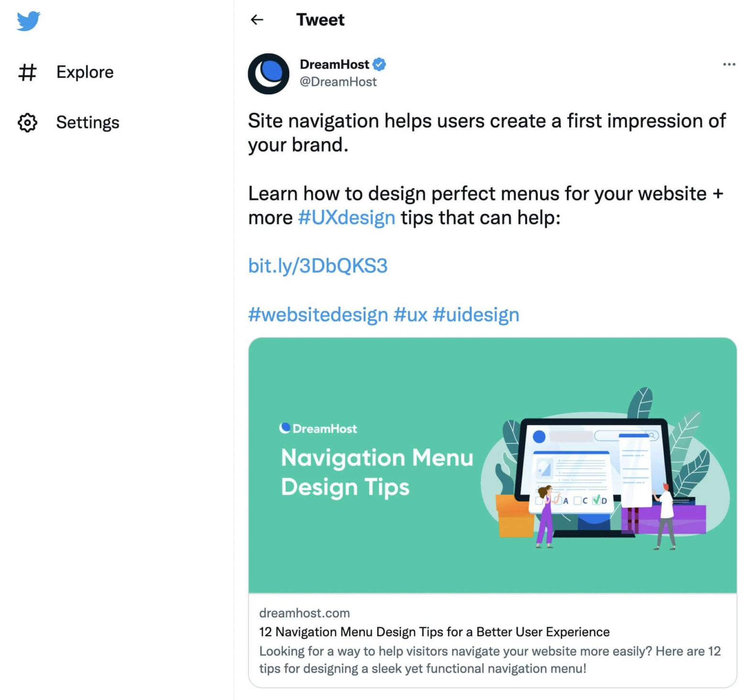
Task: Click the '12 Navigation Menu Design Tips' article title
Action: (434, 632)
